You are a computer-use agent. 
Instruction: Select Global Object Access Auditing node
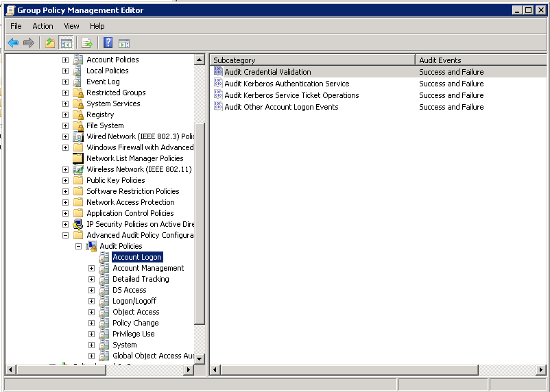pos(153,356)
